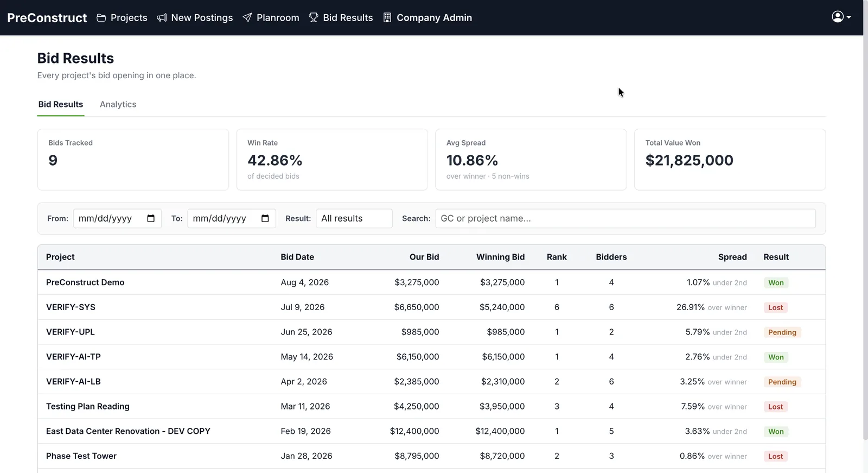Viewport: 868px width, 473px height.
Task: Click the Lost badge for Testing Plan Reading
Action: (x=775, y=407)
